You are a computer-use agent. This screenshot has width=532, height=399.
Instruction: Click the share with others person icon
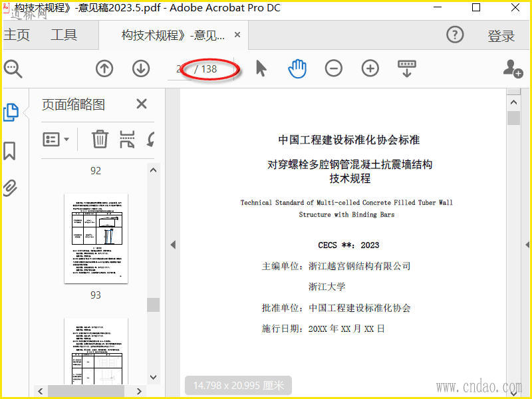(x=513, y=68)
